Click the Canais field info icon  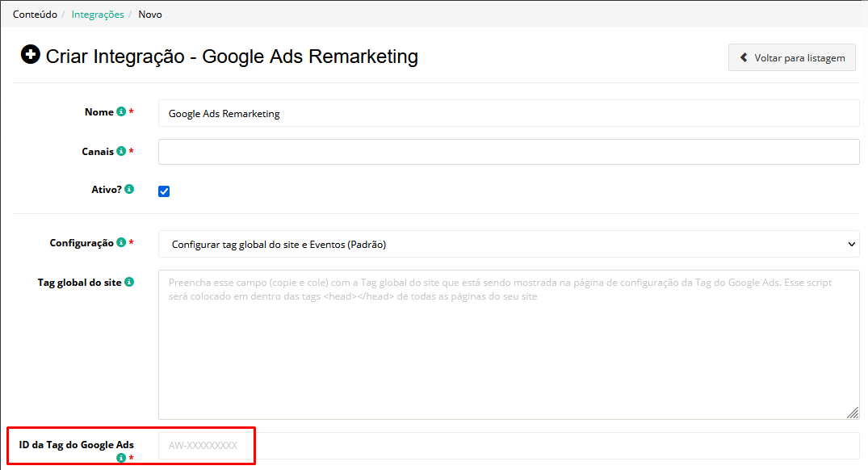[x=121, y=151]
